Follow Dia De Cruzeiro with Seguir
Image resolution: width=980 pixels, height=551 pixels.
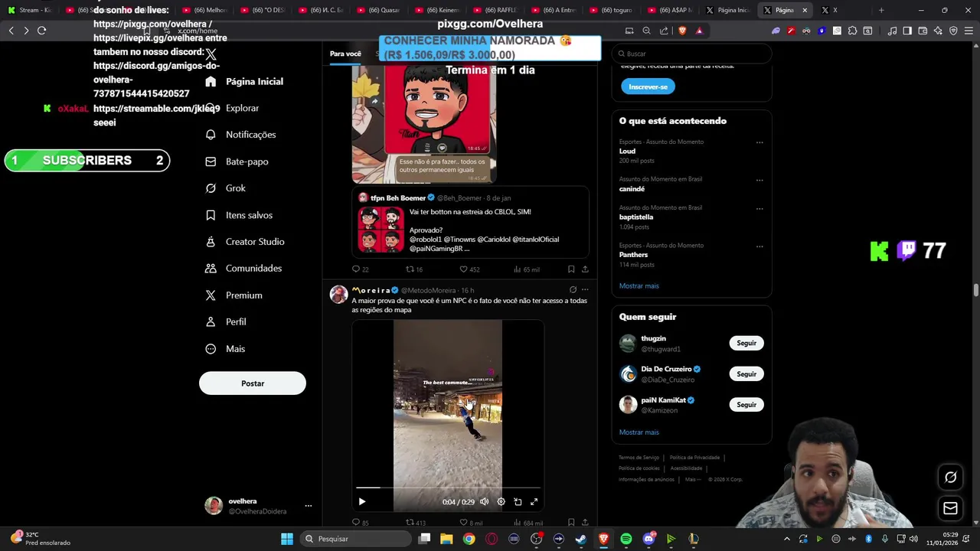pos(746,373)
